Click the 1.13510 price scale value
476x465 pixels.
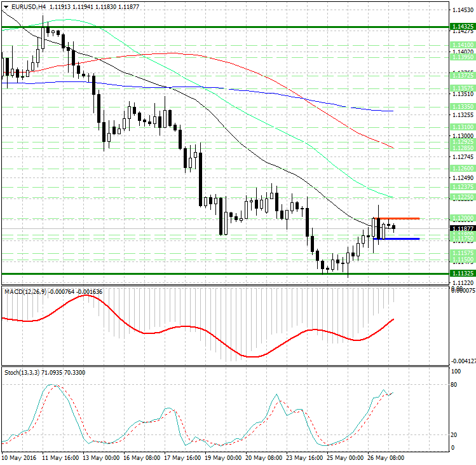pos(463,94)
